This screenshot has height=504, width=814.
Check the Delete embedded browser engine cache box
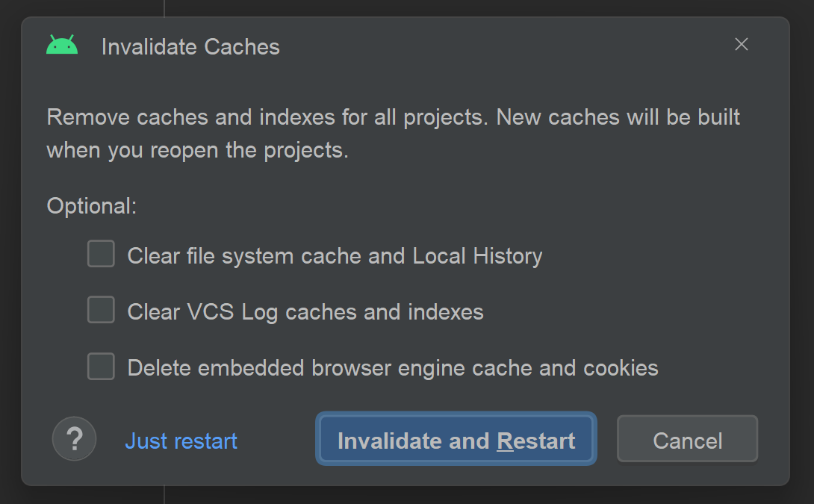tap(101, 366)
